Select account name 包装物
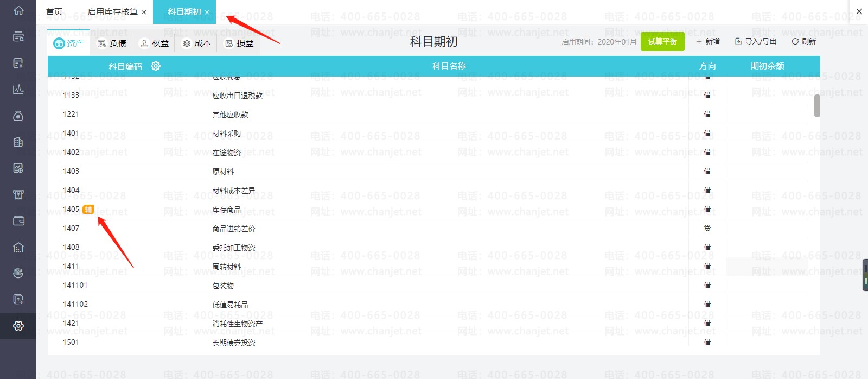 (223, 286)
